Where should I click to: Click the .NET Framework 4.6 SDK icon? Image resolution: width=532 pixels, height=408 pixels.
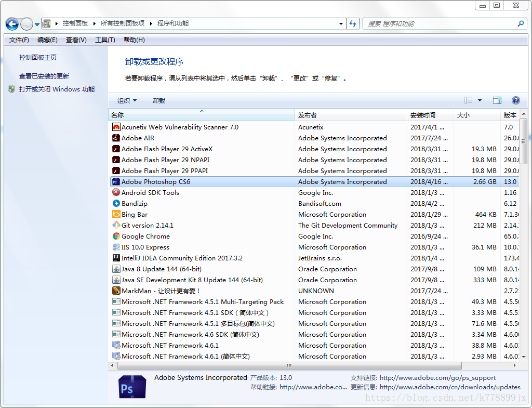tap(116, 334)
